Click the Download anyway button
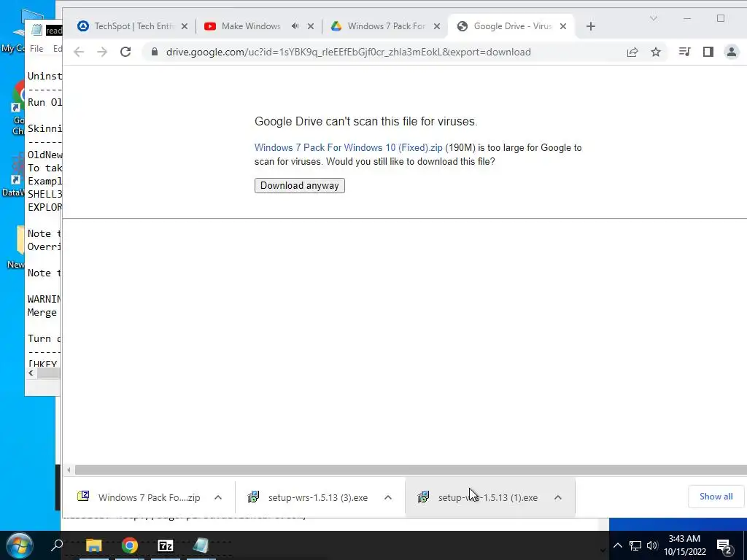Image resolution: width=747 pixels, height=560 pixels. pos(300,186)
